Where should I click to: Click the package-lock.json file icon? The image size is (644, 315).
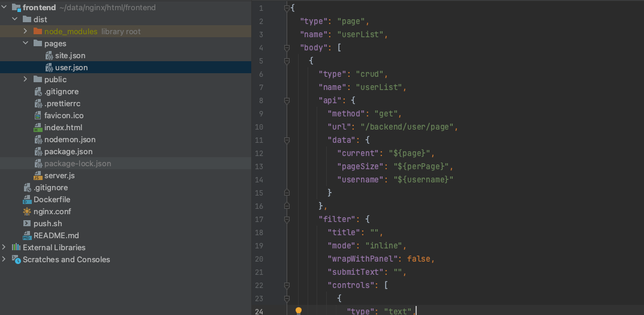click(x=38, y=163)
